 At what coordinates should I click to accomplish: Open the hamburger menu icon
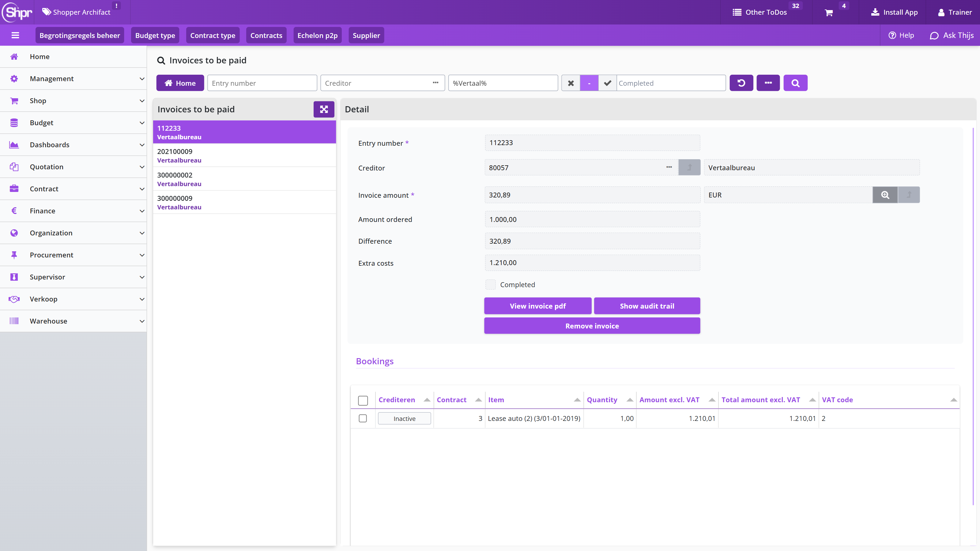[15, 36]
